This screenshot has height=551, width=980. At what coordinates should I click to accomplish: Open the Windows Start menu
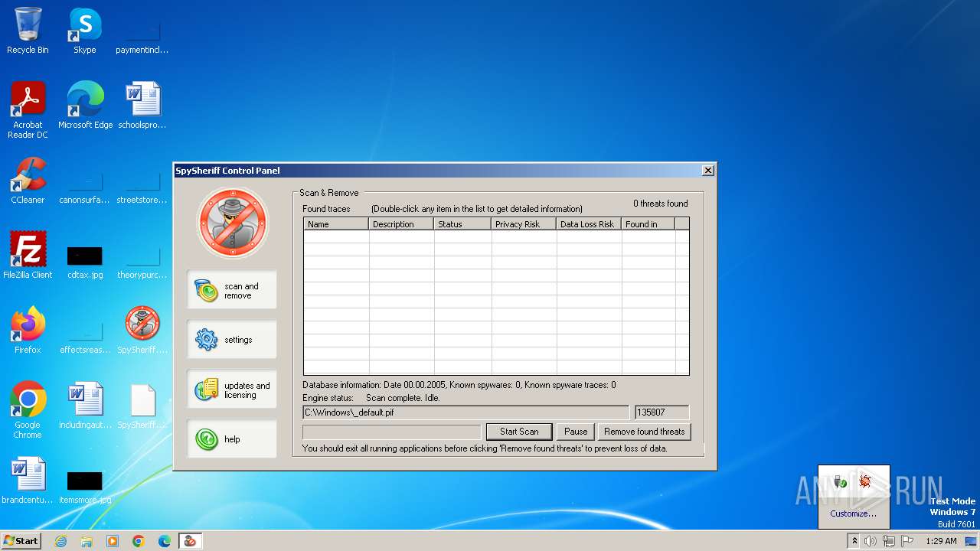21,540
